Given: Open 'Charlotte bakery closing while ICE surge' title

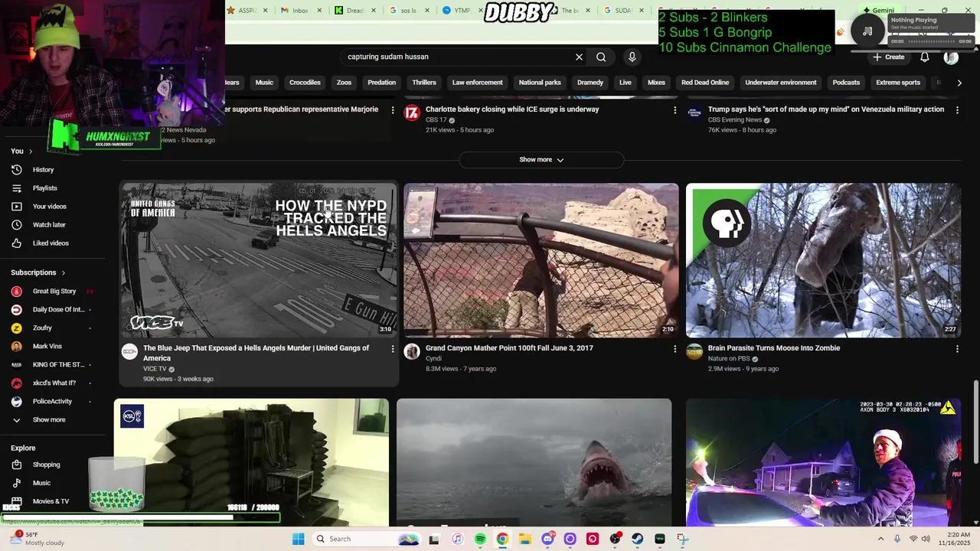Looking at the screenshot, I should (512, 109).
